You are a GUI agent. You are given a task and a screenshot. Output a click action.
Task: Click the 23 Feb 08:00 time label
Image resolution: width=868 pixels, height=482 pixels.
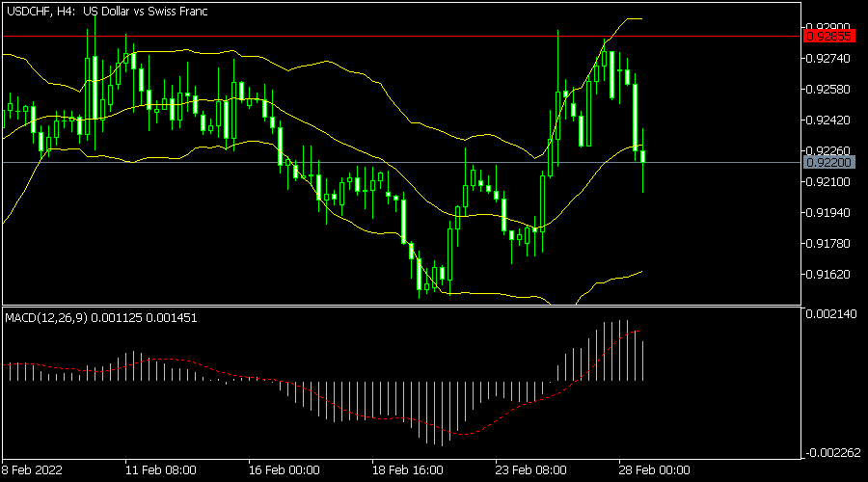[530, 470]
